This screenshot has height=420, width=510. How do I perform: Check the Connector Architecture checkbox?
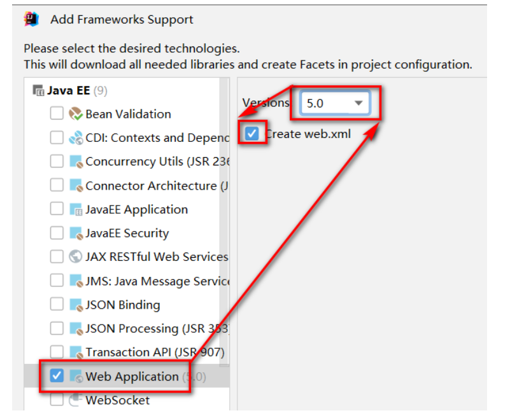click(57, 185)
